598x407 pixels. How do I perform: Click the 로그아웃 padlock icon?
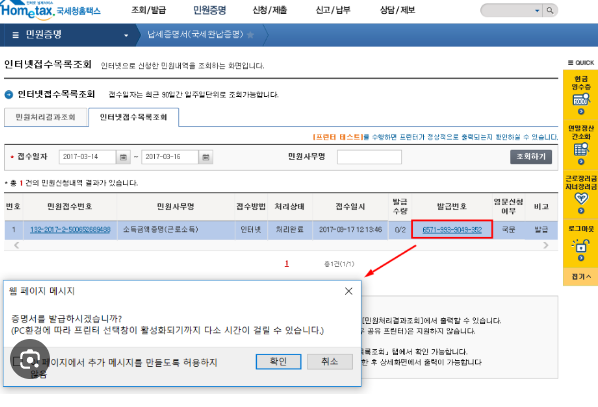pyautogui.click(x=581, y=245)
